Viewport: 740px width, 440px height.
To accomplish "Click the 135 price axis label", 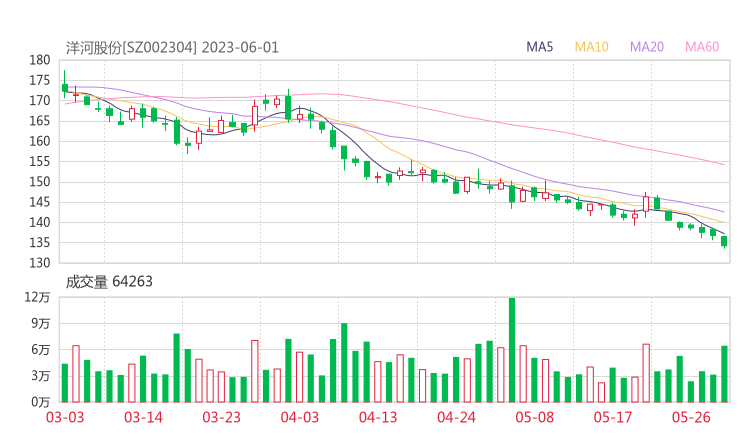I will click(x=40, y=243).
